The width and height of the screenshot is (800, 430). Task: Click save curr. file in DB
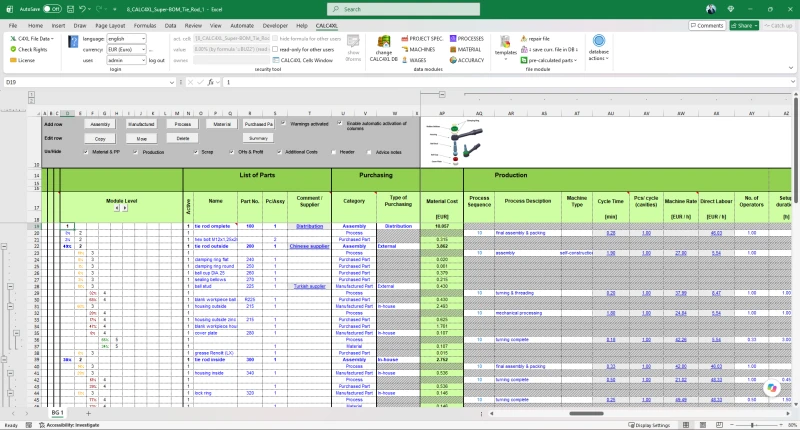(x=549, y=49)
